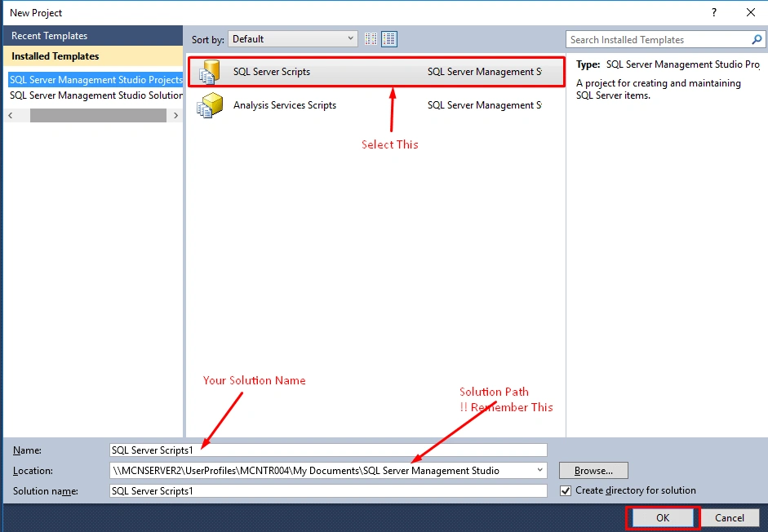Viewport: 768px width, 532px height.
Task: Click the SQL Server Scripts template name
Action: click(x=272, y=72)
